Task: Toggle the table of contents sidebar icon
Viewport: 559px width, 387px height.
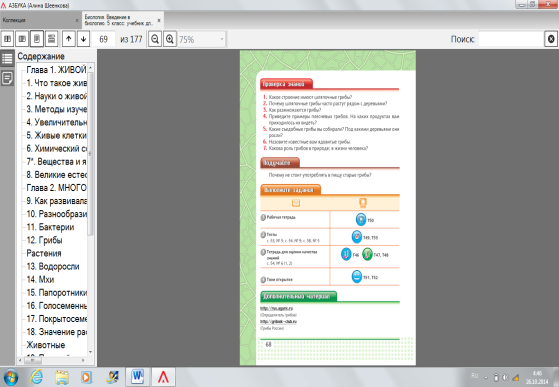Action: [x=7, y=58]
